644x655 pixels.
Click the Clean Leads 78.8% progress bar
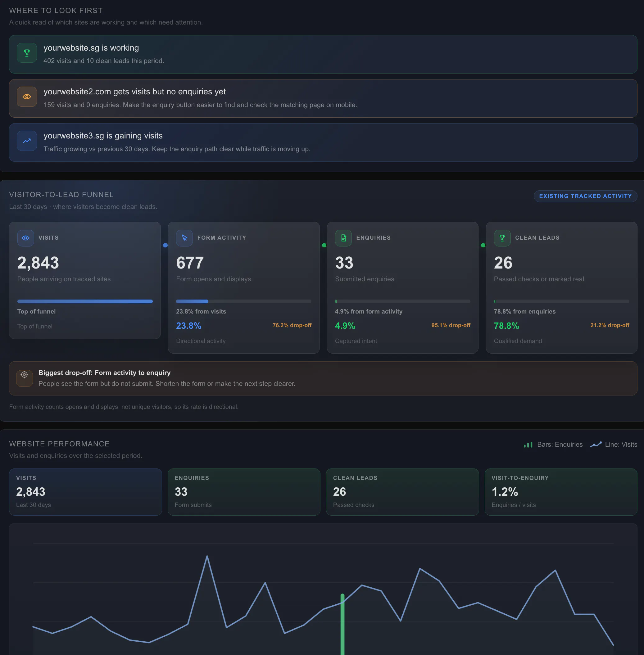(561, 301)
